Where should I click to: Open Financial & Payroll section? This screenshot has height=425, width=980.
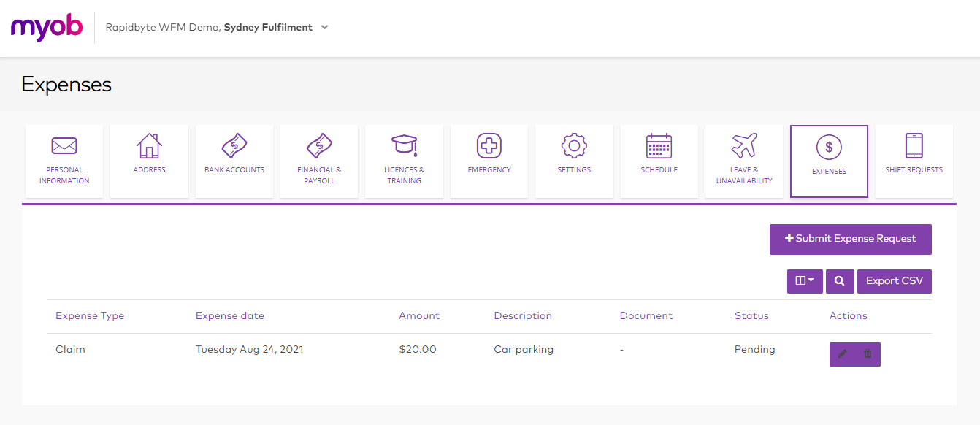click(x=319, y=161)
